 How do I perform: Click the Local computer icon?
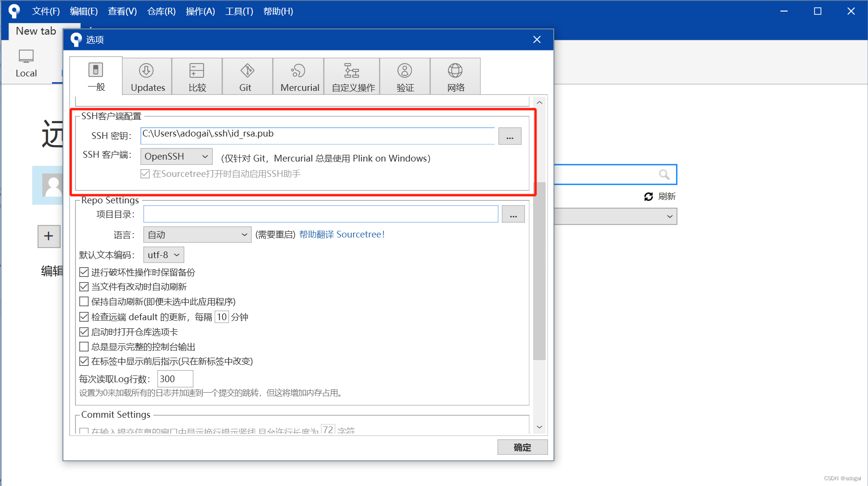pos(26,57)
